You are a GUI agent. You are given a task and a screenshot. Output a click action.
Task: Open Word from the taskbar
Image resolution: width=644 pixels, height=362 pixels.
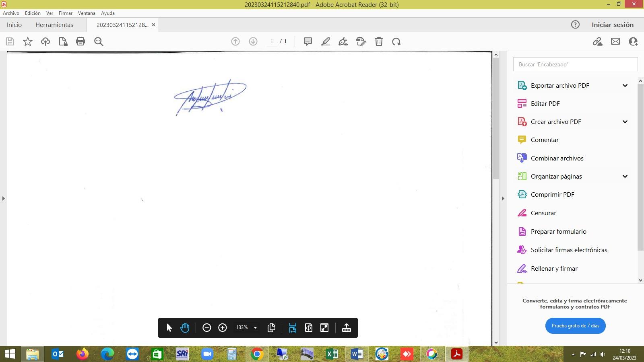(x=357, y=354)
